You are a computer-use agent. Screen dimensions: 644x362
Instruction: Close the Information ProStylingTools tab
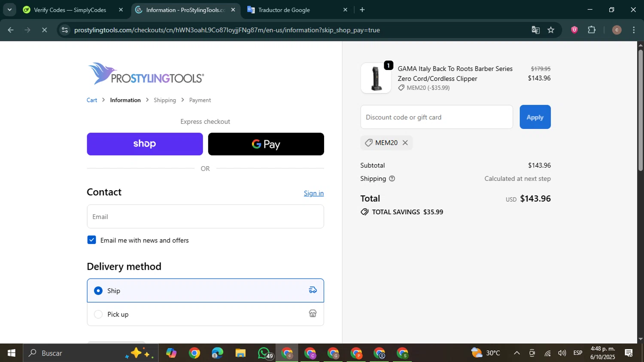click(233, 10)
